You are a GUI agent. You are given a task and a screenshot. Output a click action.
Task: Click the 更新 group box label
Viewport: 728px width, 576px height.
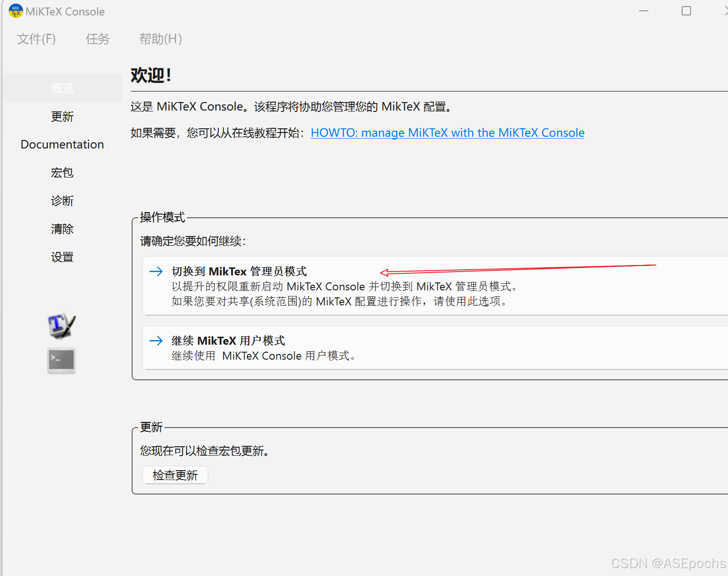point(151,427)
